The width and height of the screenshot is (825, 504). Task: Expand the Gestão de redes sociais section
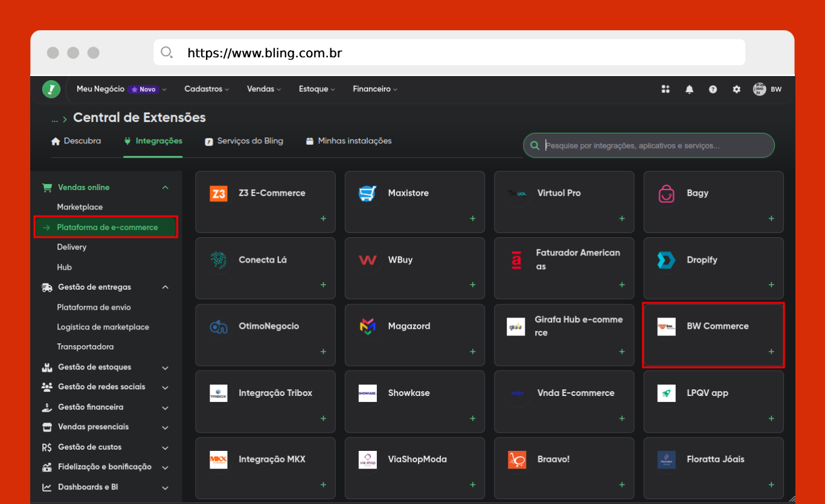(165, 388)
